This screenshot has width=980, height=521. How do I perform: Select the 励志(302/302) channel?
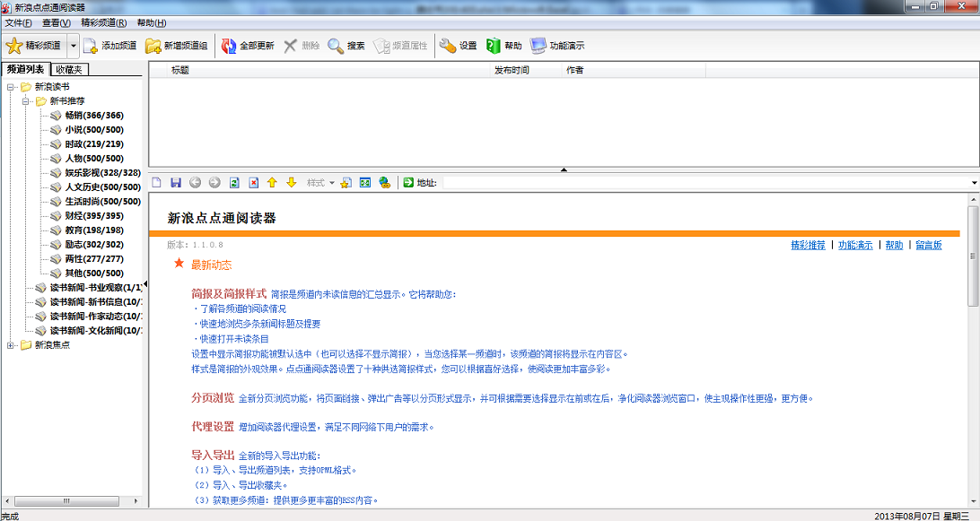[x=93, y=245]
